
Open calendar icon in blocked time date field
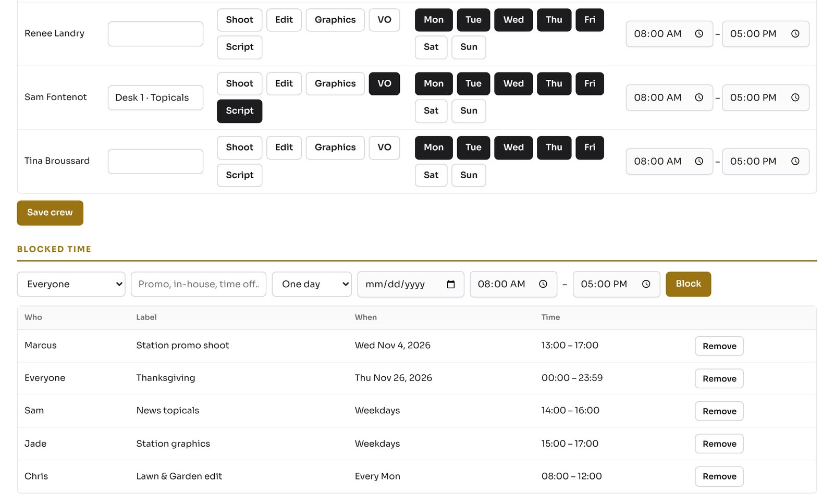[451, 284]
